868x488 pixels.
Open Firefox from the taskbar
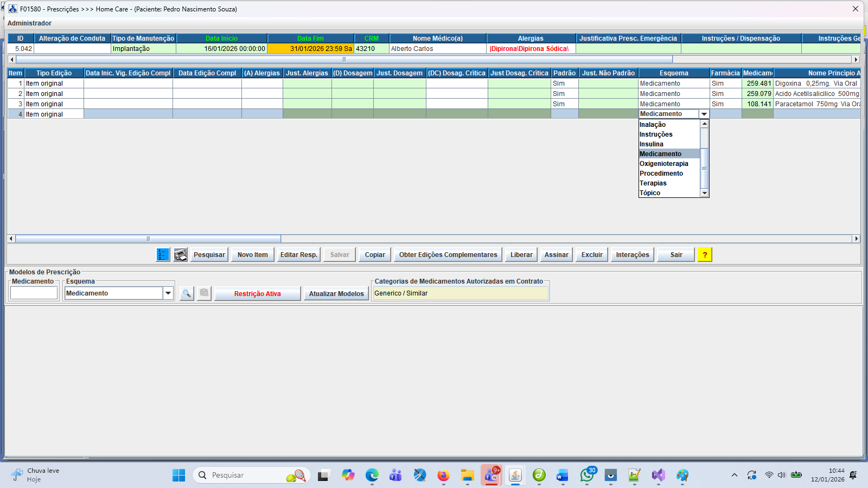[443, 476]
